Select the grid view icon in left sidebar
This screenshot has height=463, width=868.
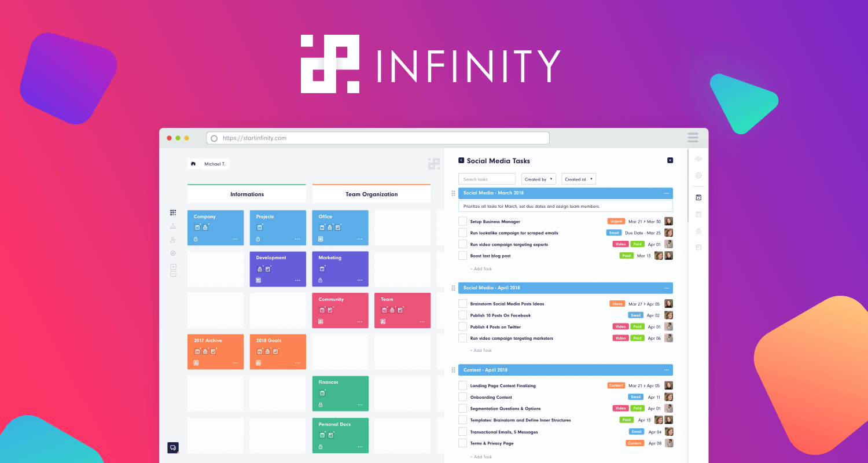173,212
